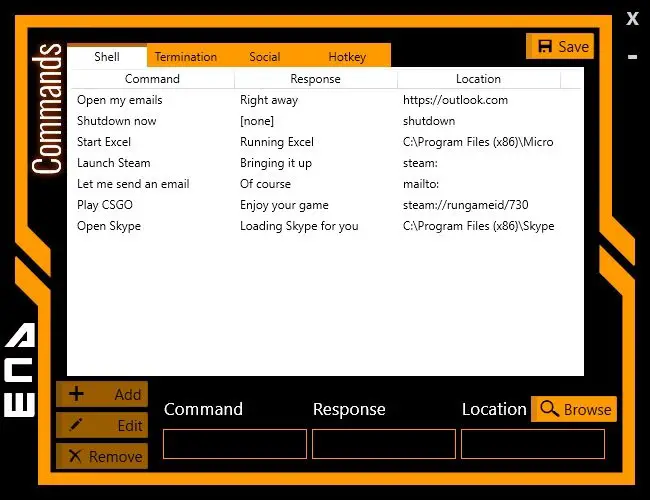Open the Social tab
Viewport: 650px width, 500px height.
264,57
